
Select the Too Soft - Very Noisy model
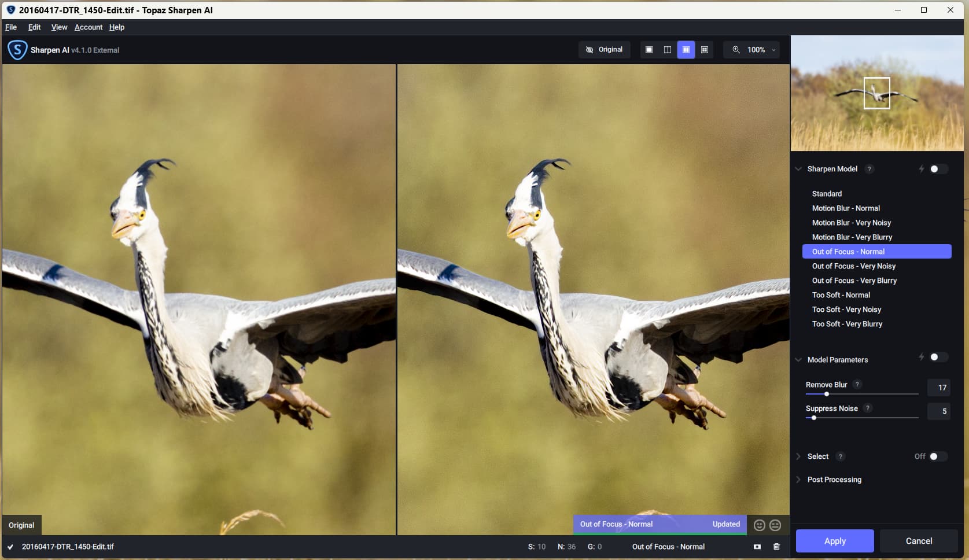pyautogui.click(x=846, y=310)
